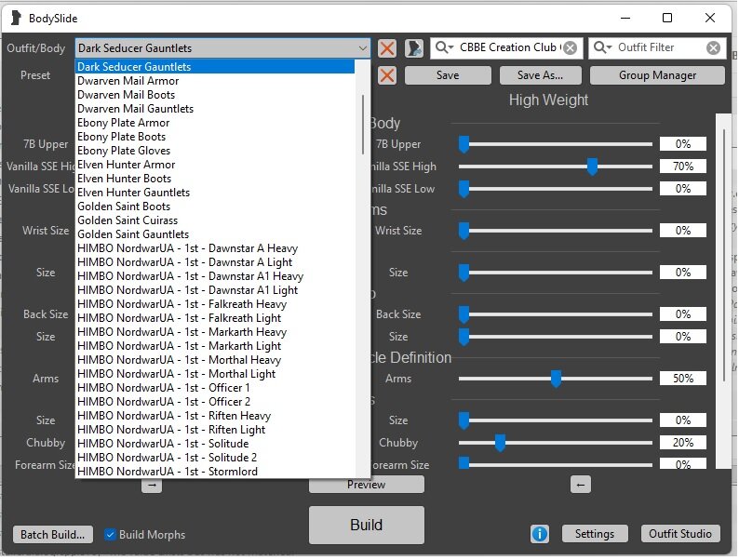Image resolution: width=739 pixels, height=560 pixels.
Task: Choose HIMBO NordwarUA Falkreath Heavy
Action: pos(215,305)
